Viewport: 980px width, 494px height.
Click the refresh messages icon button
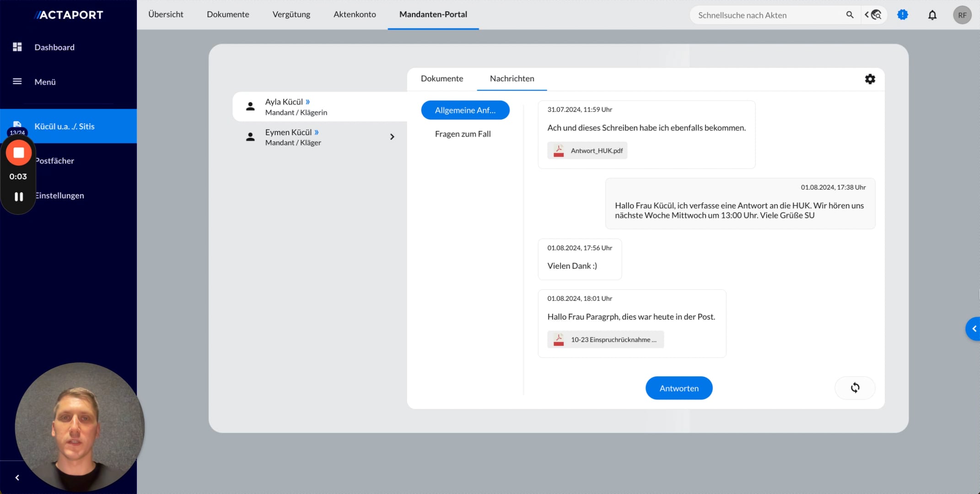(x=855, y=388)
